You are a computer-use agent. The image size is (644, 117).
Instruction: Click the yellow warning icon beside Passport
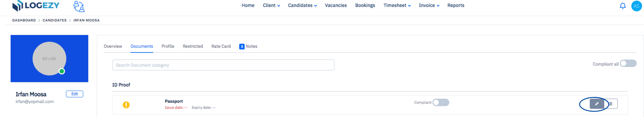[126, 105]
